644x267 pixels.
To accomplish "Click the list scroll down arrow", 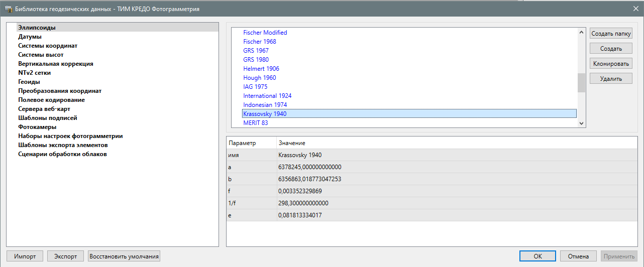I will click(x=582, y=123).
